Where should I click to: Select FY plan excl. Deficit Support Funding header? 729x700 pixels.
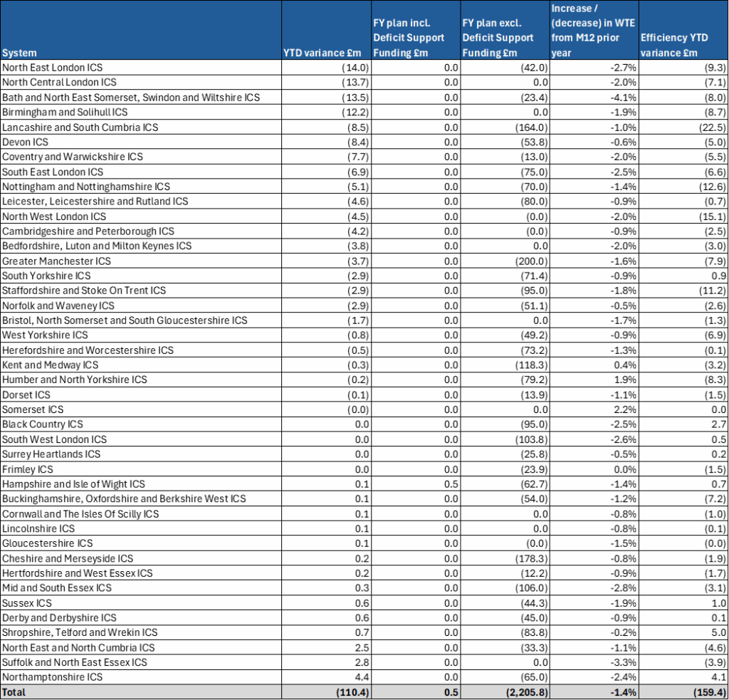tap(505, 30)
